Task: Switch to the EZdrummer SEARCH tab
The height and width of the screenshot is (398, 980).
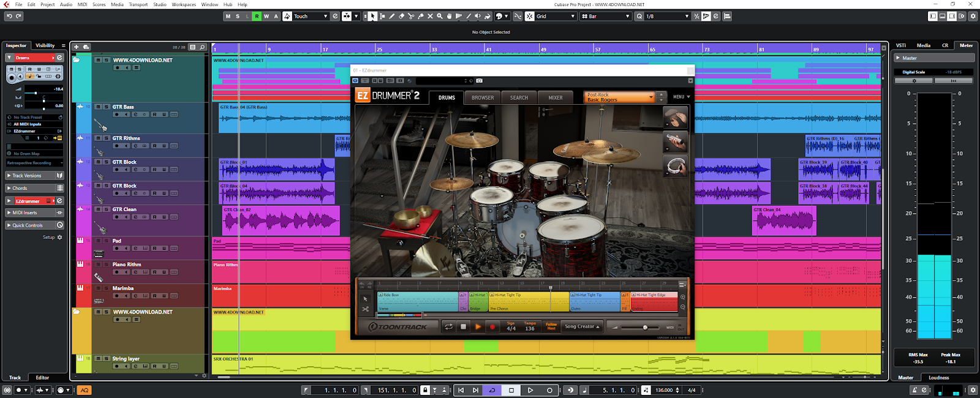Action: (519, 97)
